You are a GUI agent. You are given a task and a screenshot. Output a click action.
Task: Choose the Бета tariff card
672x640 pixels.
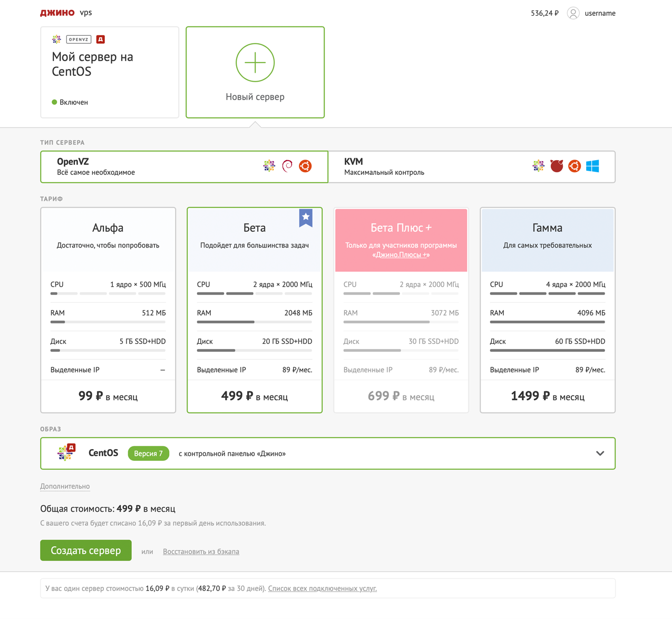pyautogui.click(x=255, y=310)
